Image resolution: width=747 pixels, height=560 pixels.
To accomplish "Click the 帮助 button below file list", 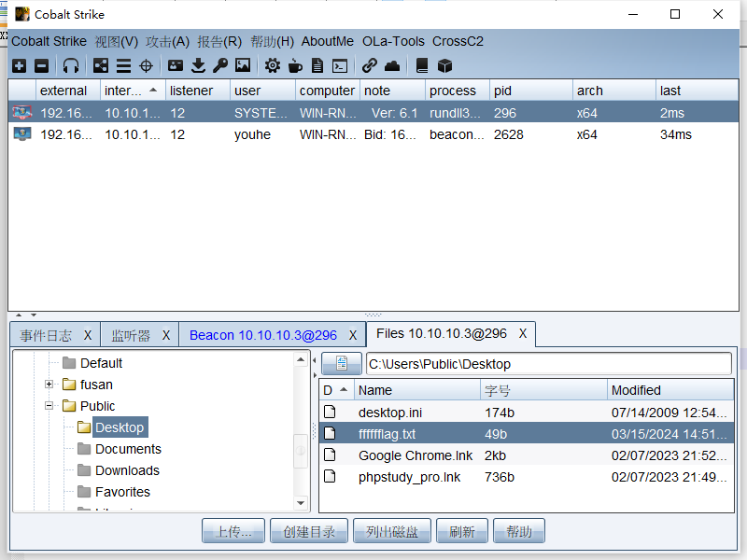I will coord(519,531).
